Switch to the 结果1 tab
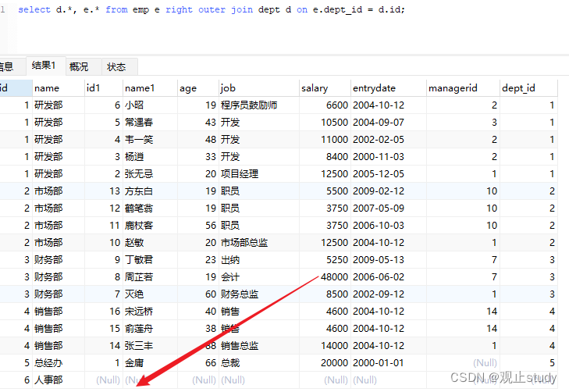 (x=46, y=66)
